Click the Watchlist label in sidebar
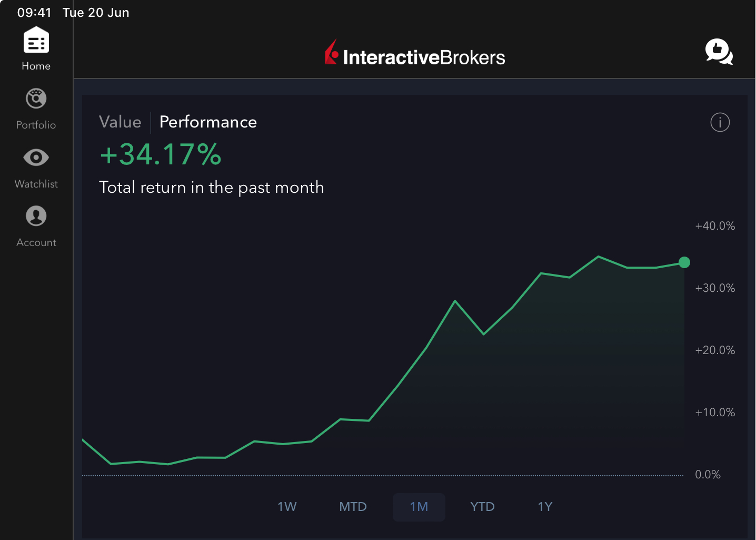This screenshot has height=540, width=756. pos(36,184)
